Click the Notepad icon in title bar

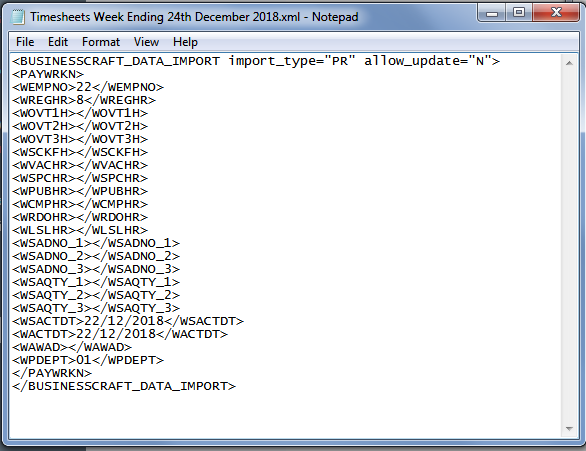18,17
